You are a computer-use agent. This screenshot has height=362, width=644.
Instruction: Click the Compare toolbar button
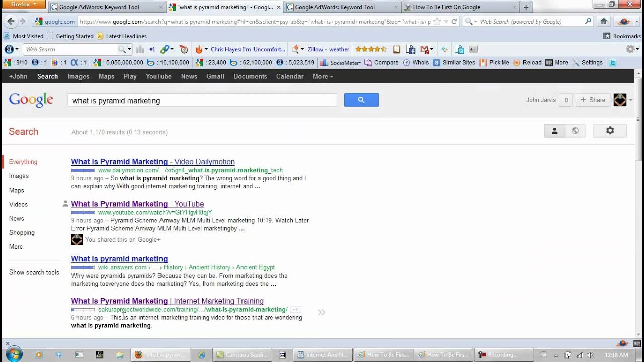[x=381, y=63]
